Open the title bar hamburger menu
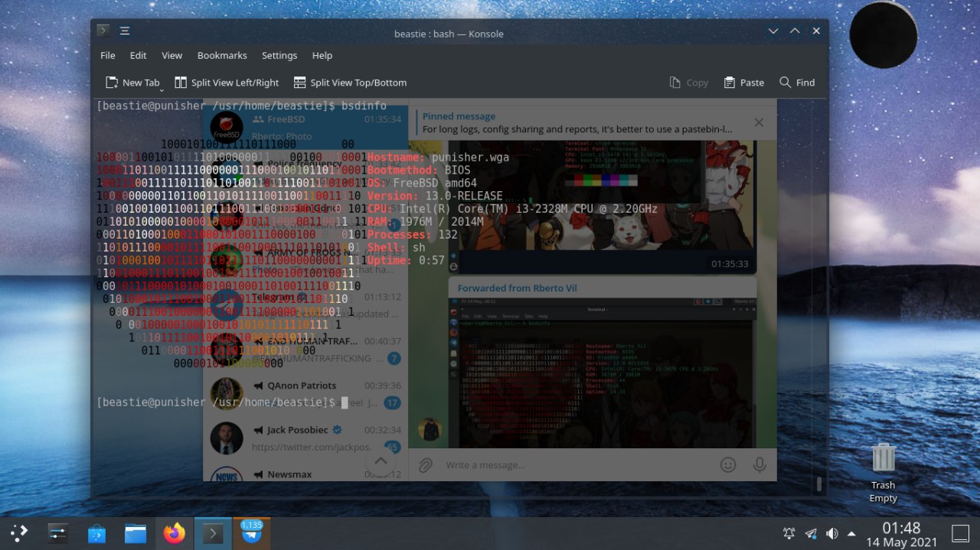The width and height of the screenshot is (980, 550). [125, 31]
